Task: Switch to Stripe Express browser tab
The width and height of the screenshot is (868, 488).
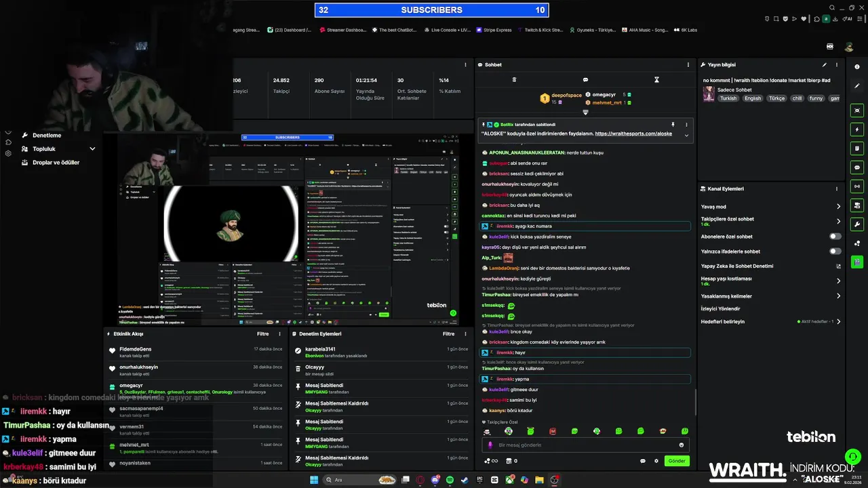Action: click(493, 30)
